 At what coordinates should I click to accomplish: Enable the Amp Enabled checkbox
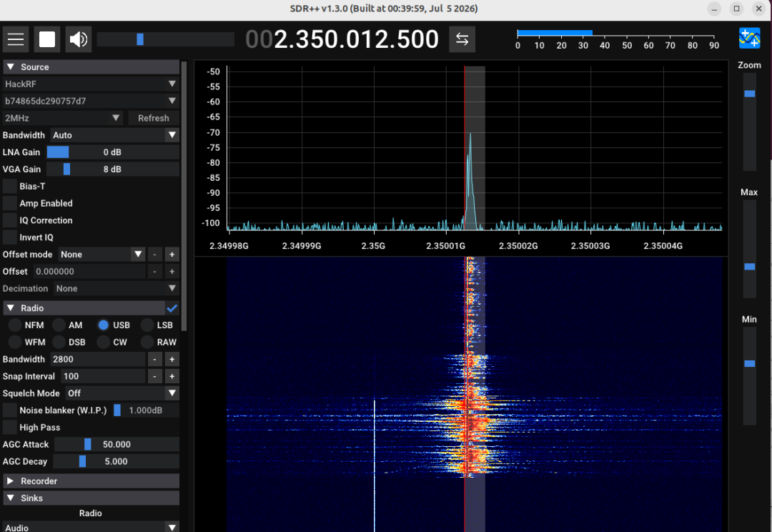pos(10,204)
